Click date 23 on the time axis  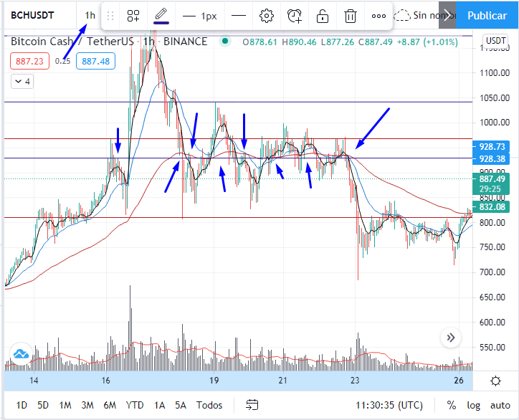coord(355,381)
